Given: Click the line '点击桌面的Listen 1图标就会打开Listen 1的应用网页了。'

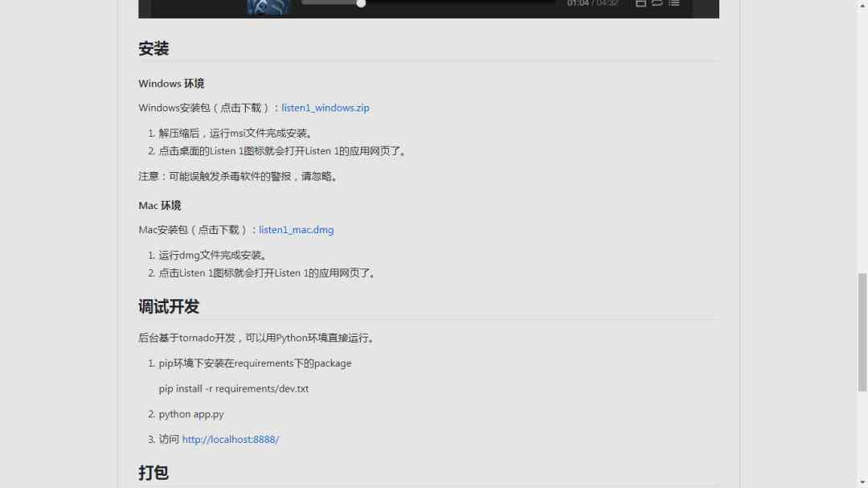Looking at the screenshot, I should point(284,151).
